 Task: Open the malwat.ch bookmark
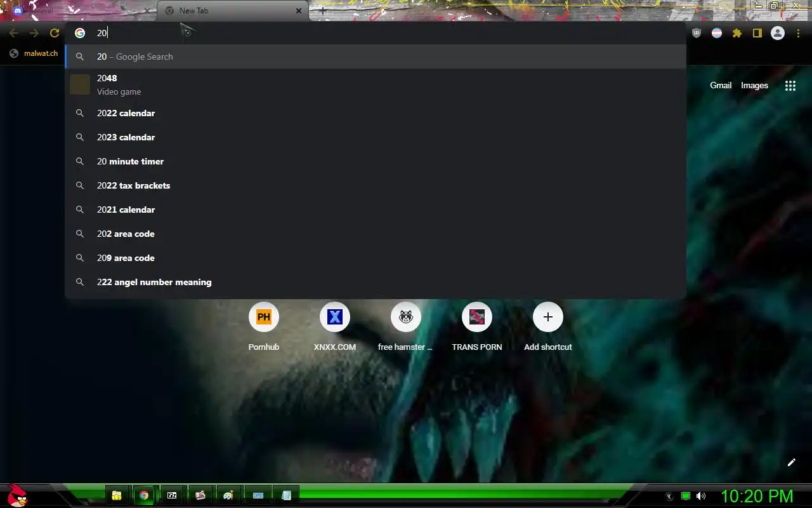[34, 53]
